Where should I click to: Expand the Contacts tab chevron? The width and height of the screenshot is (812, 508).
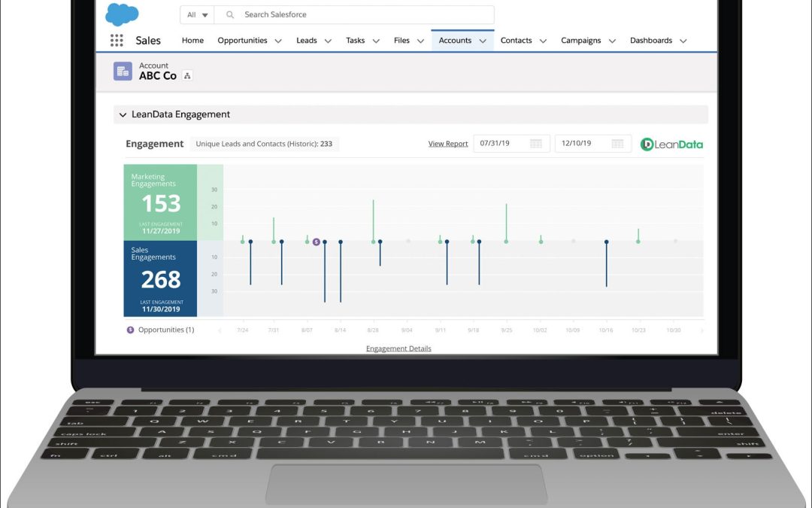coord(543,41)
